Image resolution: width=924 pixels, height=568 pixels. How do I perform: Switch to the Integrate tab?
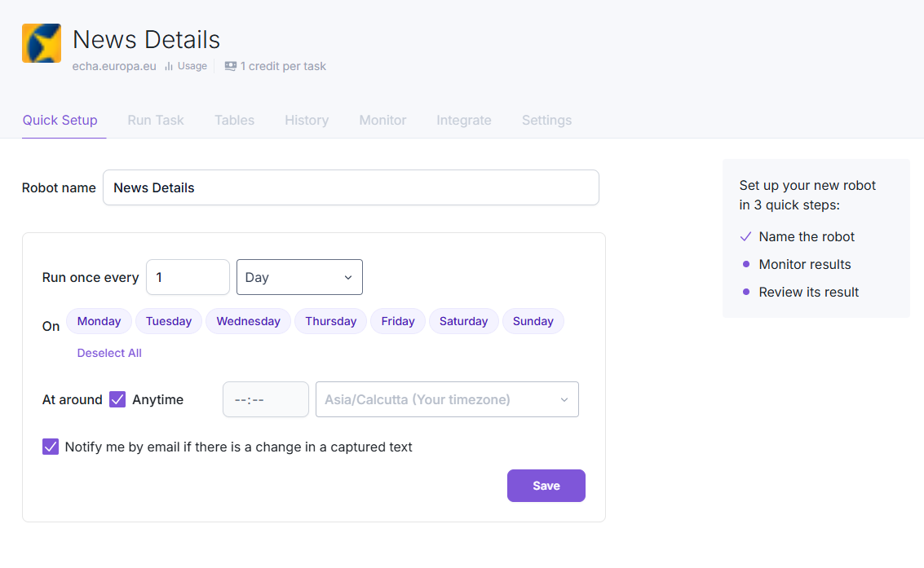click(464, 120)
